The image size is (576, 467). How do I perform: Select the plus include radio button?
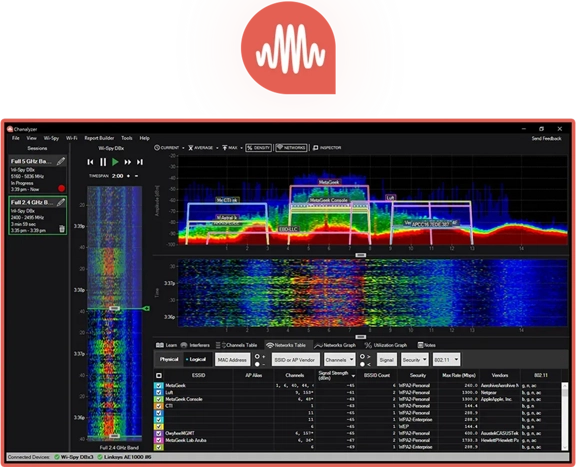pos(257,356)
